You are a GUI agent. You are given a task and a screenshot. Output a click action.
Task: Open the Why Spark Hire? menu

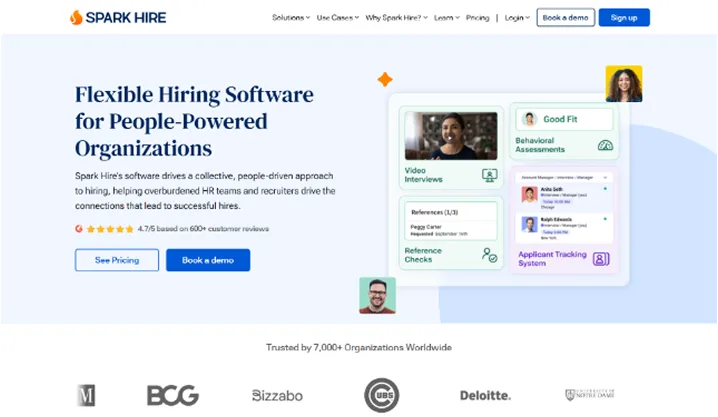click(396, 17)
